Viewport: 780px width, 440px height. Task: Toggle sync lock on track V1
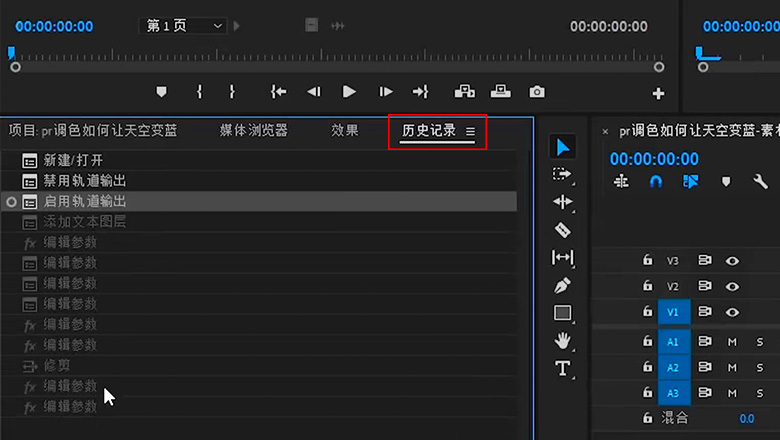704,311
